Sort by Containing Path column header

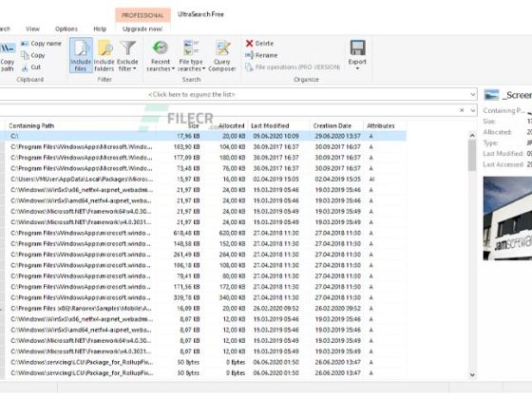(x=80, y=125)
